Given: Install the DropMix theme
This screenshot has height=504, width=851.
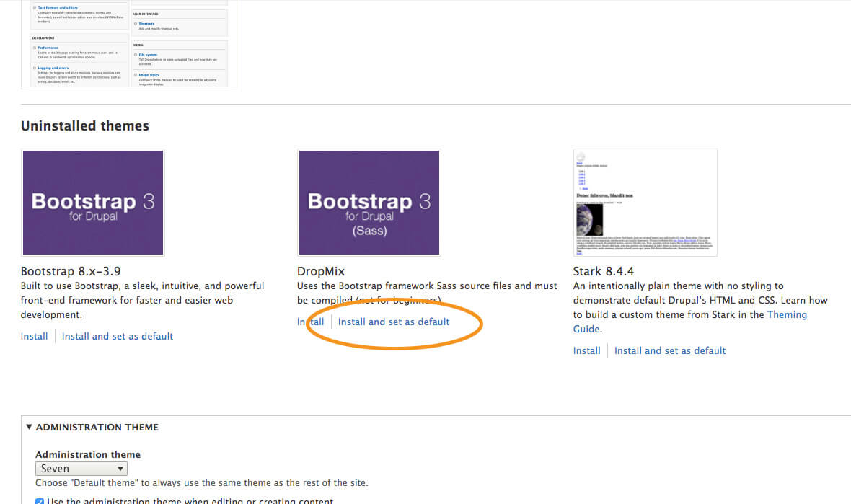Looking at the screenshot, I should (311, 322).
